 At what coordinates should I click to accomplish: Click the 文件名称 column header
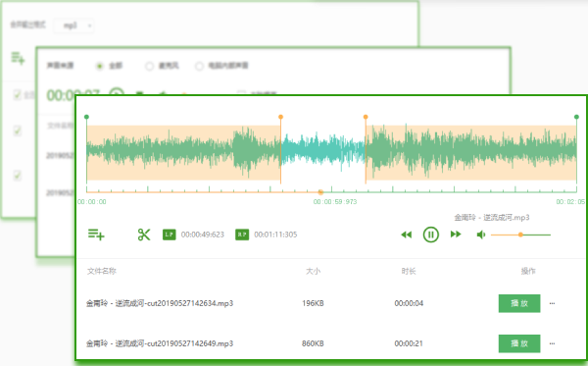[x=102, y=271]
